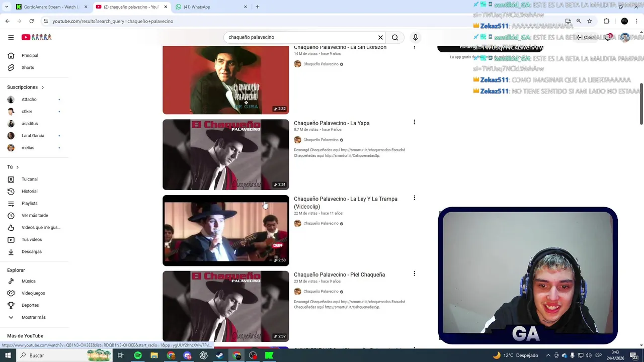Screen dimensions: 644x362
Task: Open Chrome three-dot menu
Action: 637,21
